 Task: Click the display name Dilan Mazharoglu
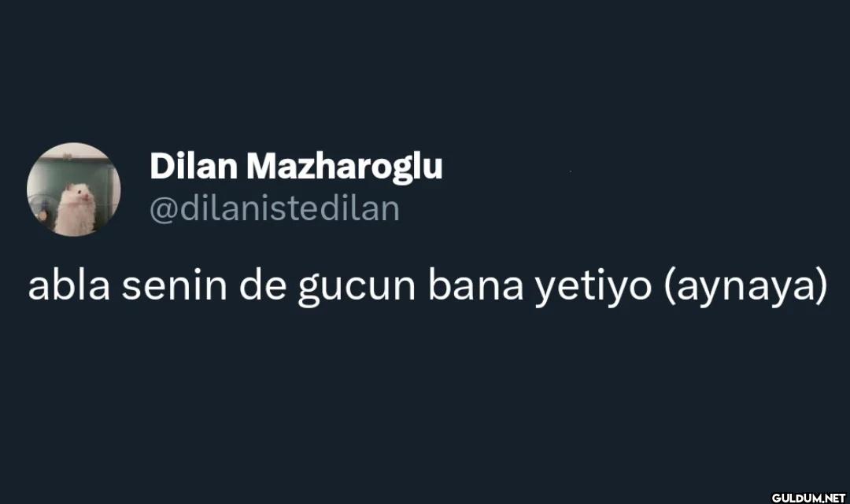(x=296, y=167)
